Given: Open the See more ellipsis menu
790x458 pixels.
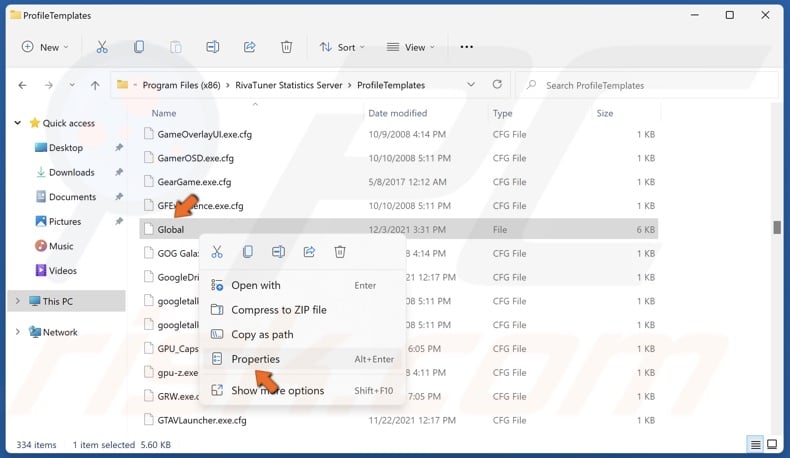Looking at the screenshot, I should coord(467,47).
